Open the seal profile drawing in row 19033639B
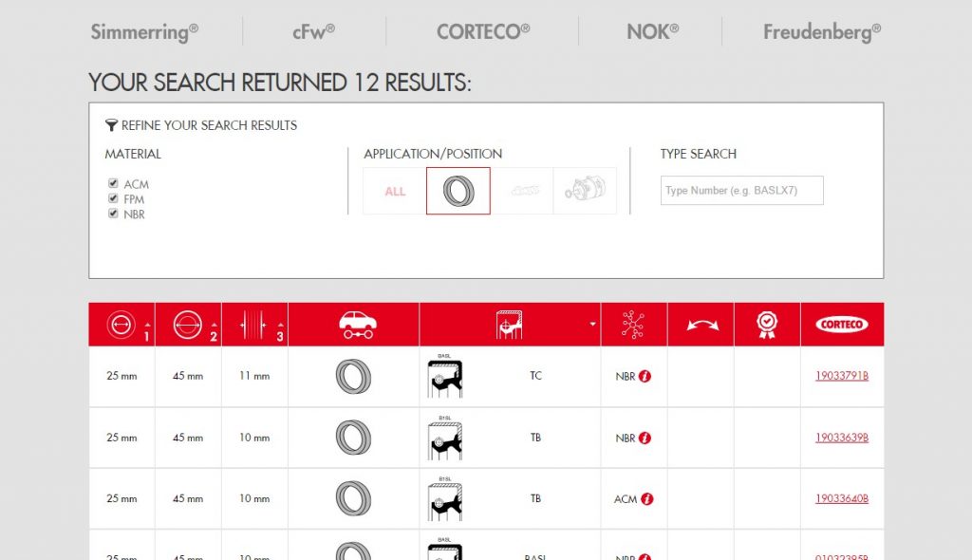 444,438
